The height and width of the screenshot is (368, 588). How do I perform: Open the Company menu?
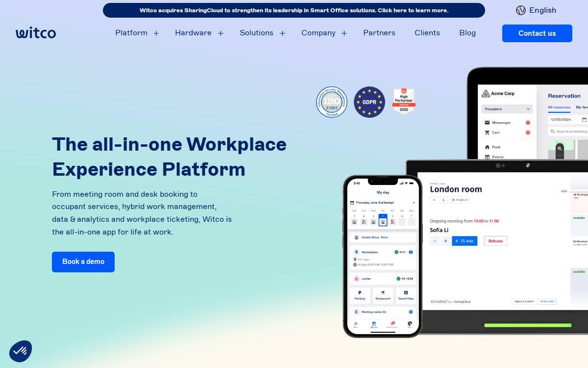[x=318, y=33]
